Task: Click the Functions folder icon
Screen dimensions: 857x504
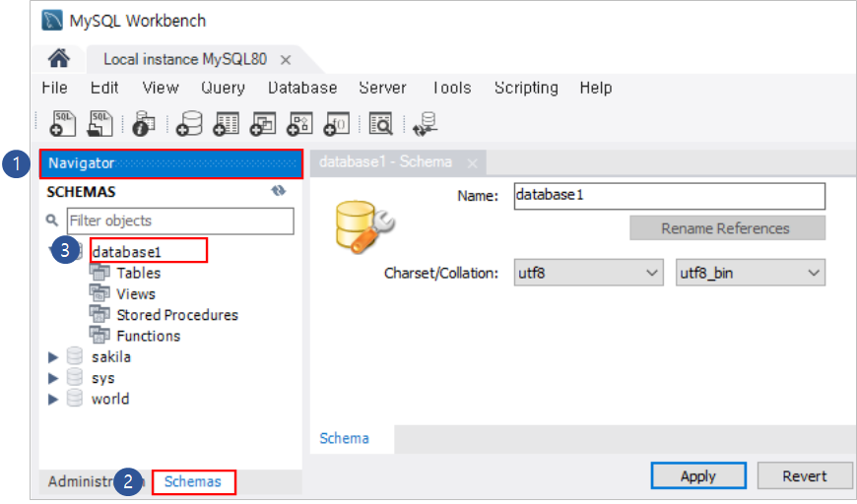Action: (99, 335)
